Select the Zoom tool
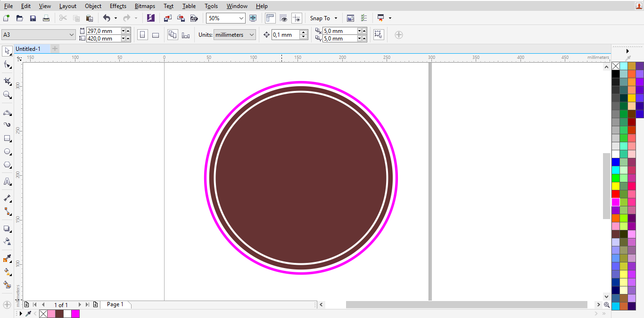The height and width of the screenshot is (318, 644). pos(7,95)
